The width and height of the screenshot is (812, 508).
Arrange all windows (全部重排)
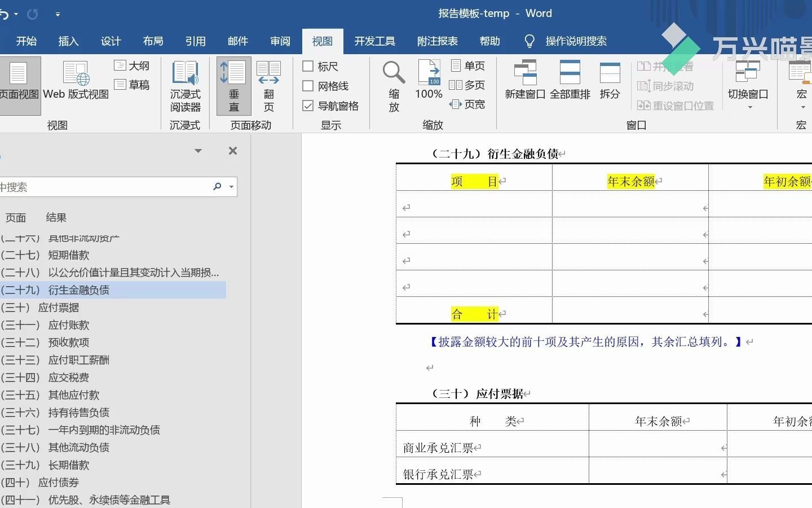[570, 80]
